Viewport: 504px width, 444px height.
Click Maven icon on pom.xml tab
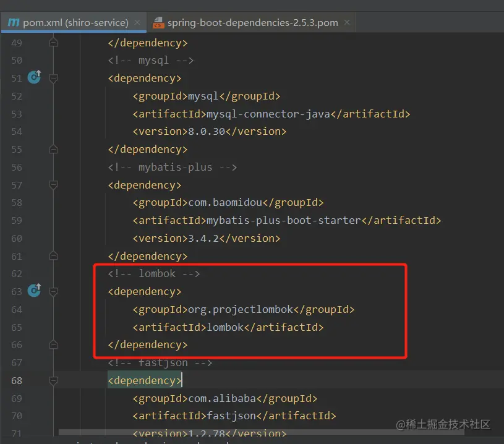[x=13, y=22]
